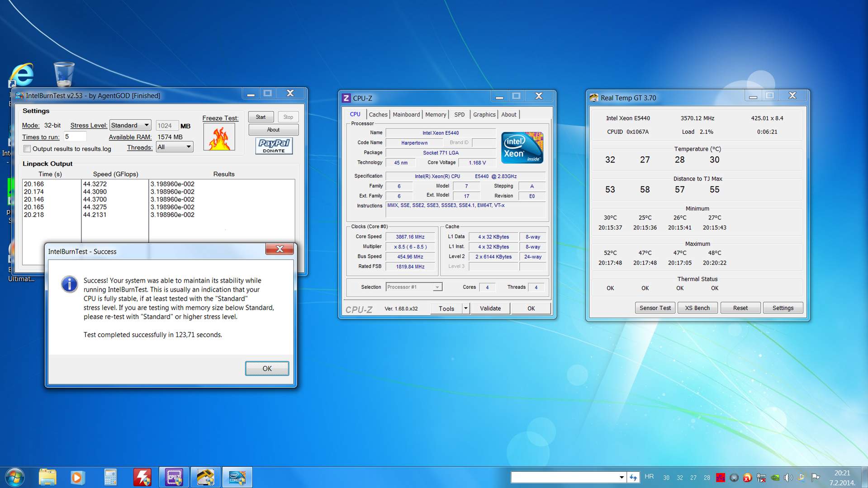868x488 pixels.
Task: Open Recycle Bin on the desktop
Action: tap(64, 75)
